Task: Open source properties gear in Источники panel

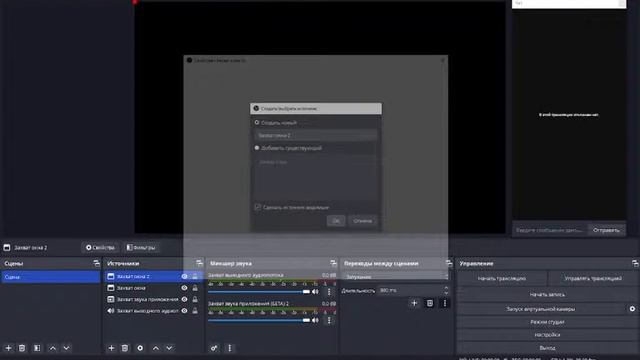Action: click(x=140, y=348)
